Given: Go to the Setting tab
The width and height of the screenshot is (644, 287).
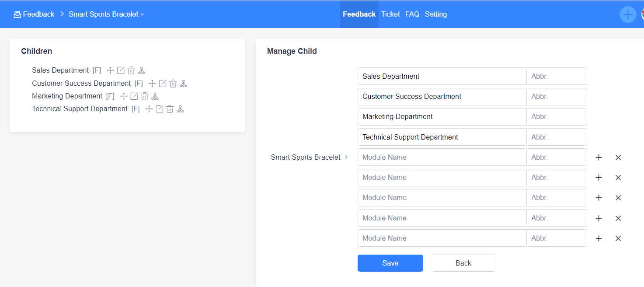Looking at the screenshot, I should pos(436,14).
